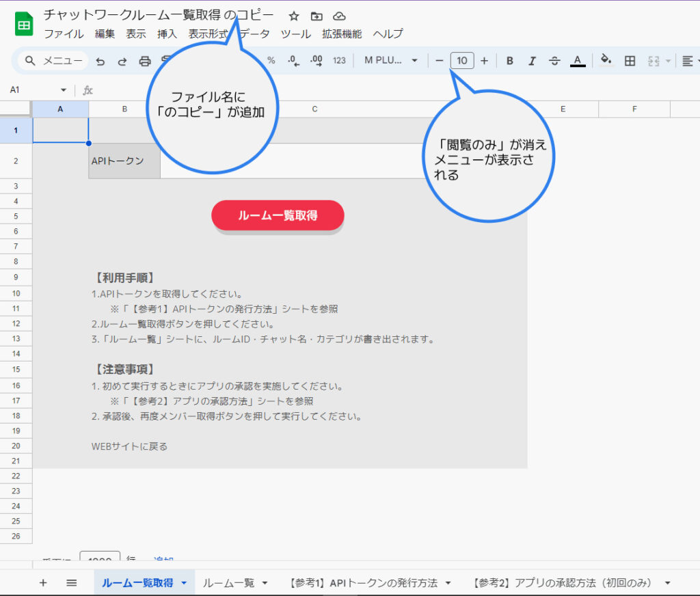This screenshot has width=700, height=596.
Task: Click the formula bar fx icon
Action: pyautogui.click(x=88, y=91)
